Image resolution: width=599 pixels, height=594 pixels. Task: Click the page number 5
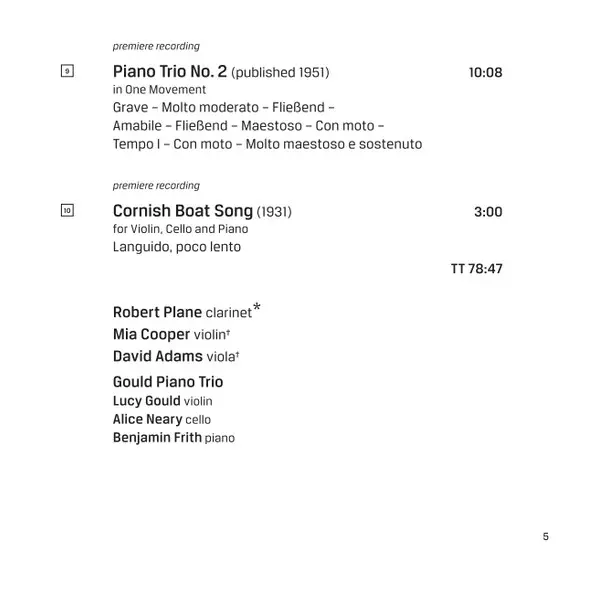coord(546,537)
